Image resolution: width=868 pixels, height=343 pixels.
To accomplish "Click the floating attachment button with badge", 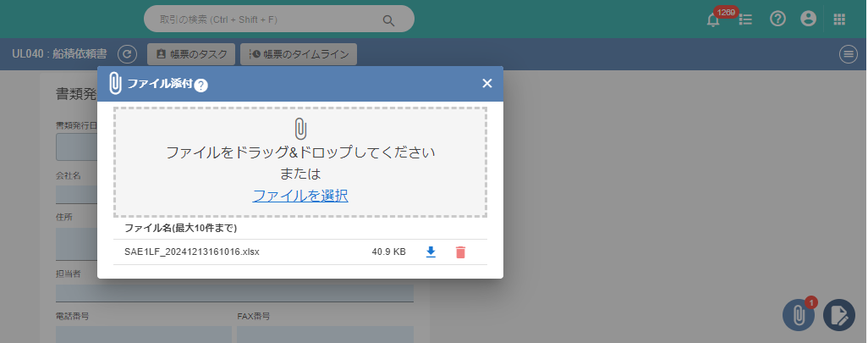I will click(x=798, y=315).
